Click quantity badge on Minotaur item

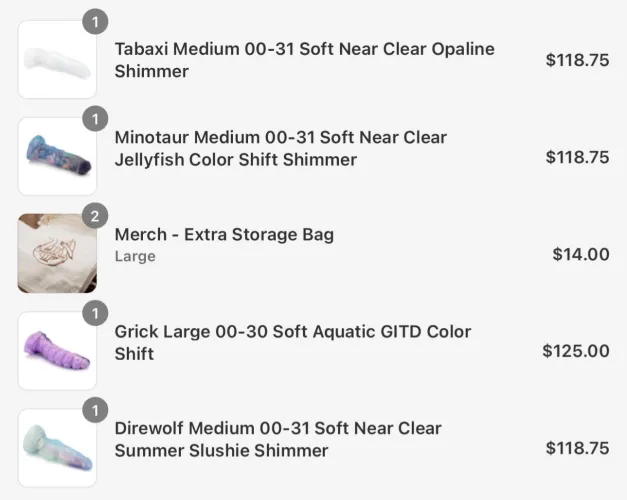[x=95, y=119]
